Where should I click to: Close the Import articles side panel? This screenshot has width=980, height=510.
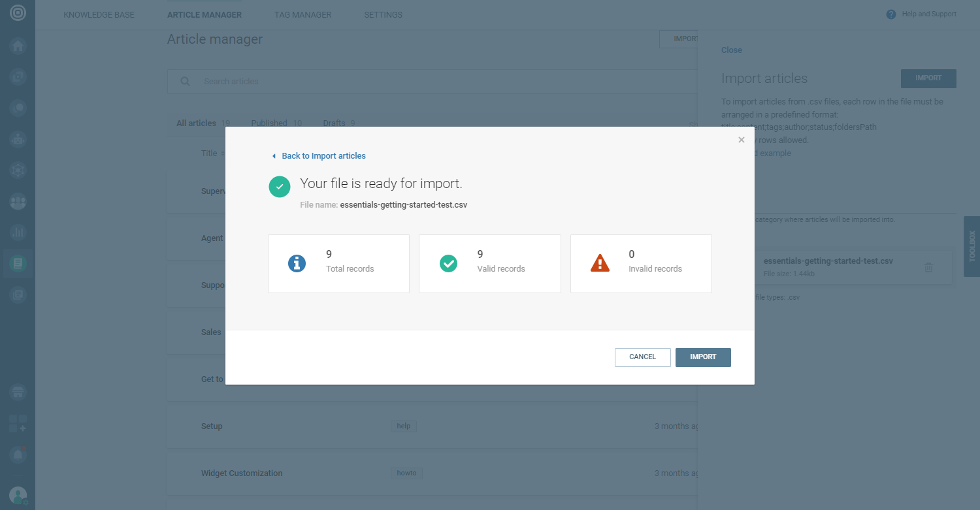click(732, 50)
